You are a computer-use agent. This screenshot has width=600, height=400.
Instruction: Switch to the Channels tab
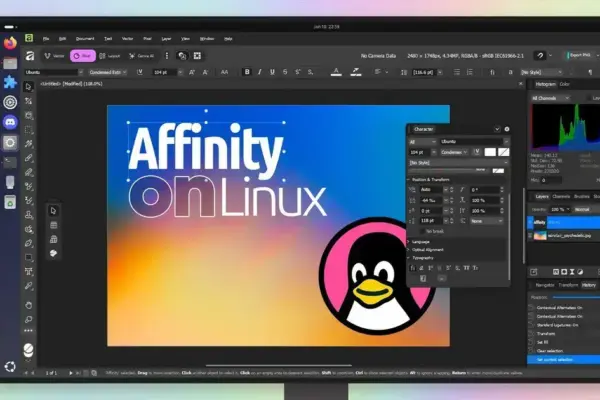point(561,196)
